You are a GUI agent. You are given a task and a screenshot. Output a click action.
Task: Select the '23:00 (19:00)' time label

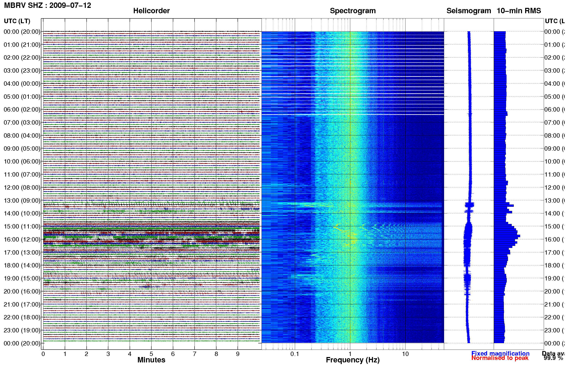(22, 330)
